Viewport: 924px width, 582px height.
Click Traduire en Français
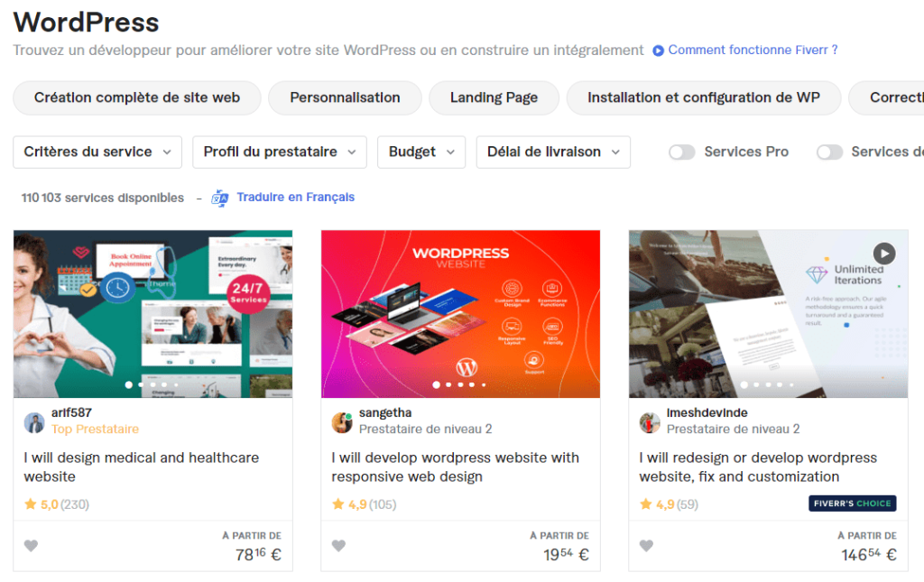point(296,197)
